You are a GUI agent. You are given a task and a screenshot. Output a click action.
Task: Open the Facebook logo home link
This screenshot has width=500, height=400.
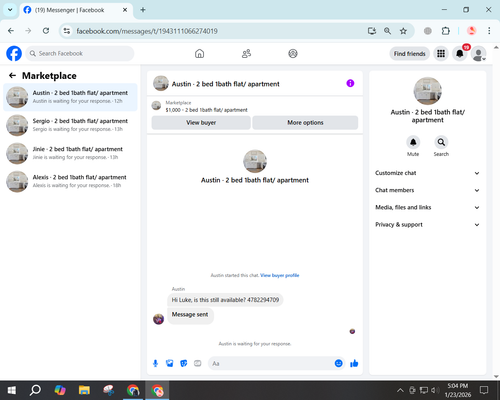point(14,53)
